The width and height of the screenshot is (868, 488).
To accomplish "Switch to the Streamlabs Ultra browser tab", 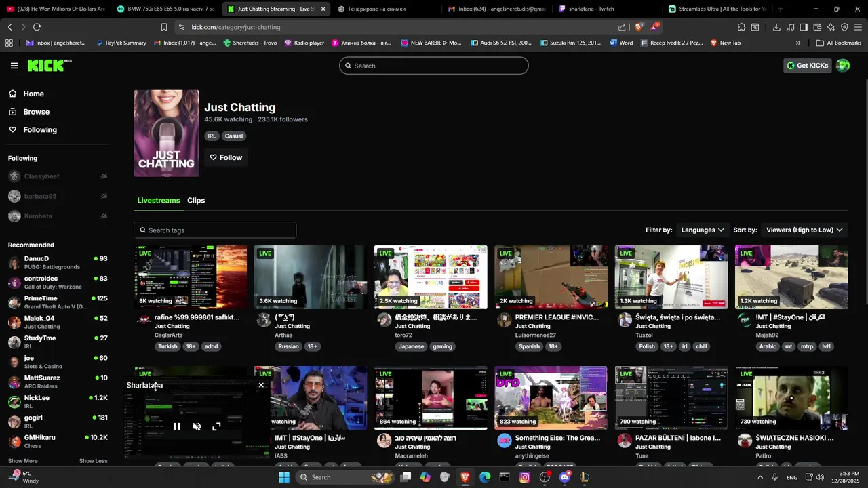I will [717, 9].
